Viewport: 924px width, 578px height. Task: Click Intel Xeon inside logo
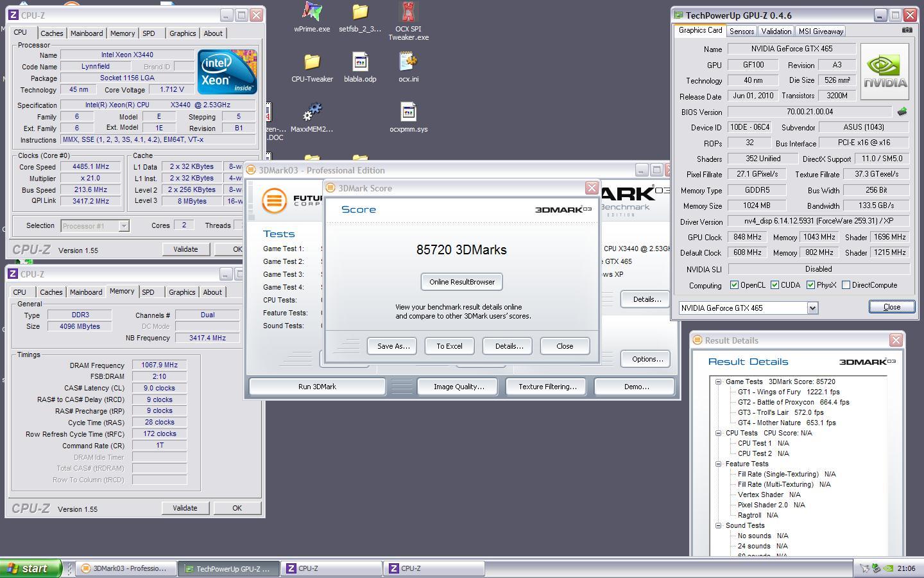click(x=227, y=71)
